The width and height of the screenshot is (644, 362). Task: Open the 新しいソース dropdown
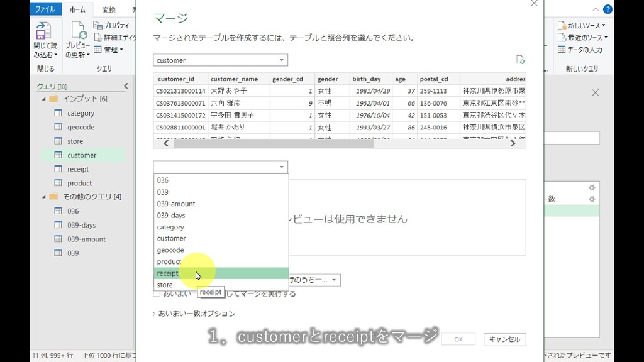point(582,25)
